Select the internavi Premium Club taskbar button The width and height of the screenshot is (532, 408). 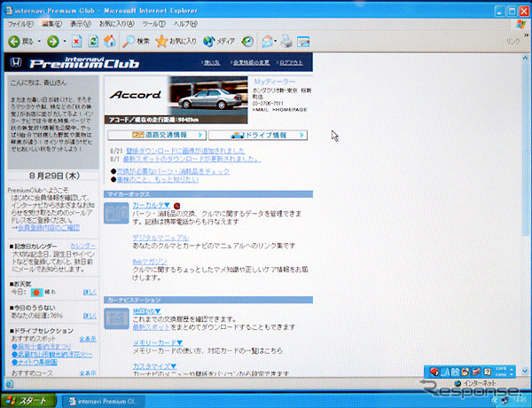[104, 401]
